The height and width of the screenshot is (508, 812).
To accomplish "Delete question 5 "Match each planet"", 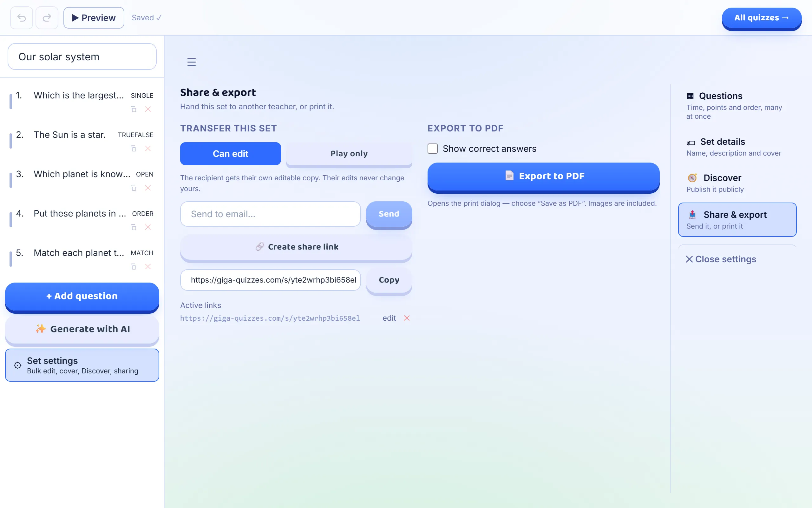I will pos(148,267).
